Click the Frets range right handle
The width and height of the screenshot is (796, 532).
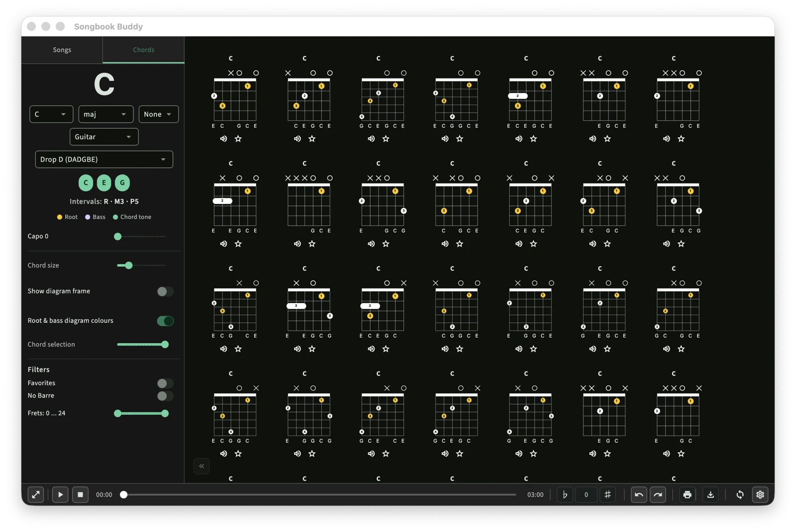(x=165, y=413)
